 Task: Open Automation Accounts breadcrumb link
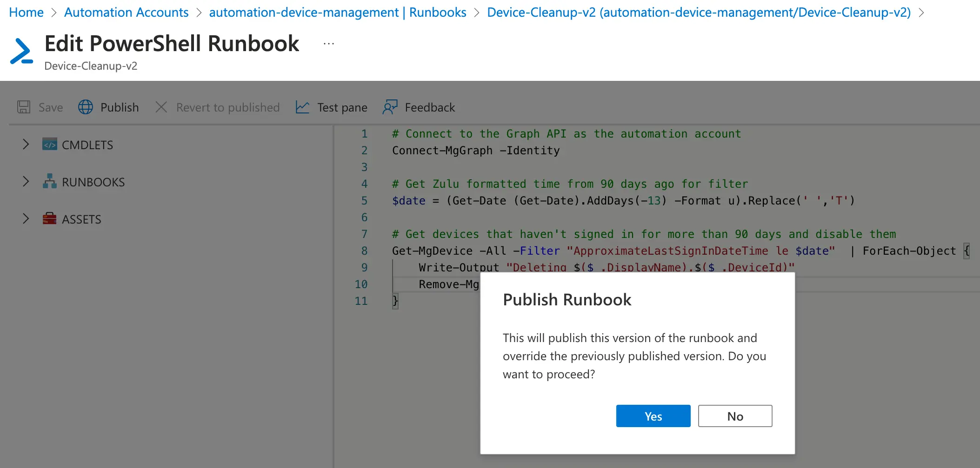coord(126,12)
